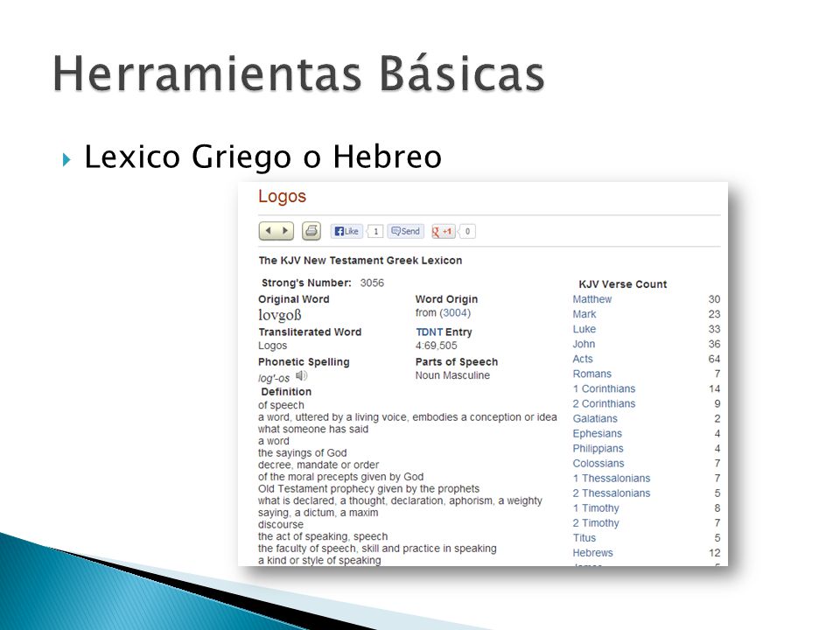Click the original Greek word lovgoß

280,315
